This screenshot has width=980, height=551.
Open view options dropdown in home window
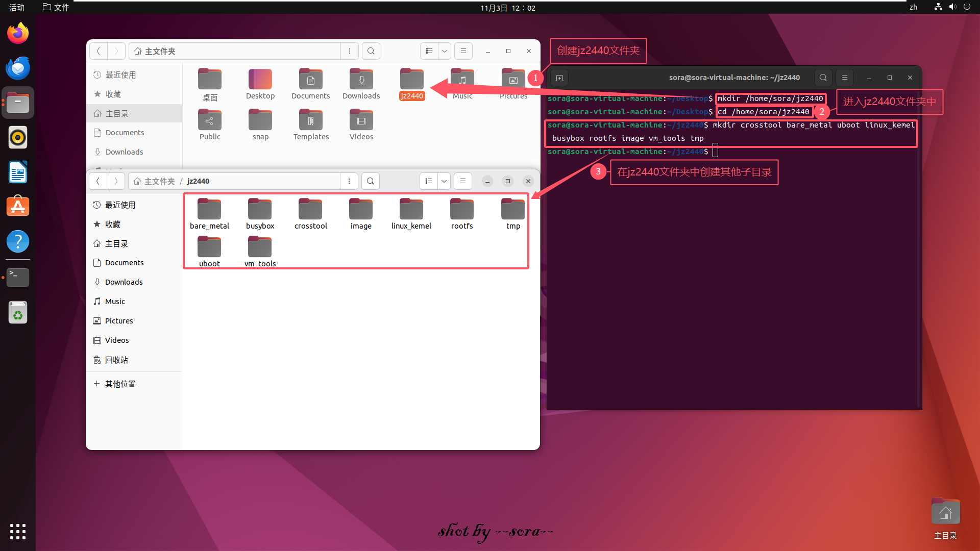coord(445,51)
